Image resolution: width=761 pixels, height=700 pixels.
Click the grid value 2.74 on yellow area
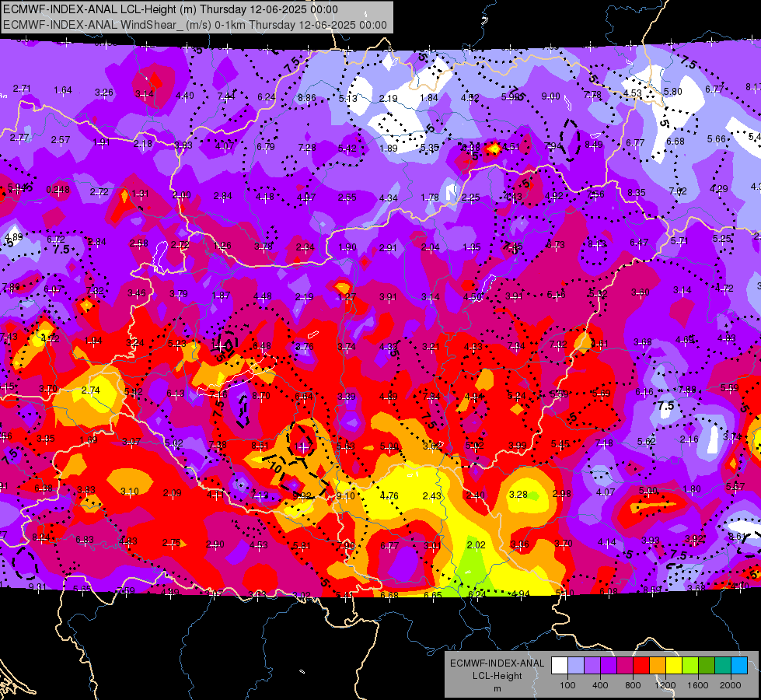pos(91,390)
